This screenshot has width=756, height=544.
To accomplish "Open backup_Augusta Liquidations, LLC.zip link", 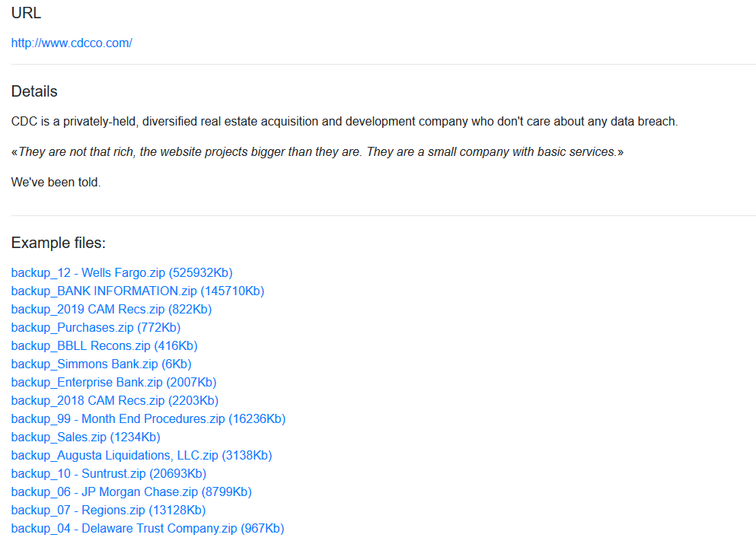I will pyautogui.click(x=142, y=456).
